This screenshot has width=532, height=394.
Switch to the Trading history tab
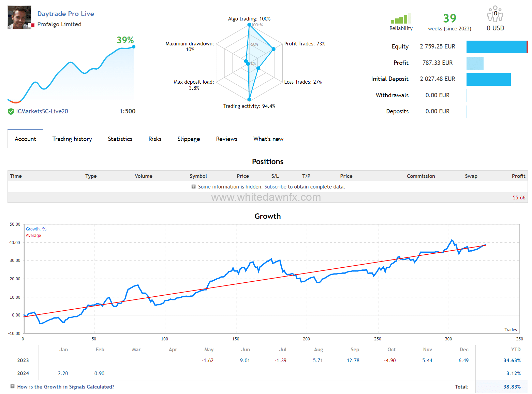click(72, 139)
